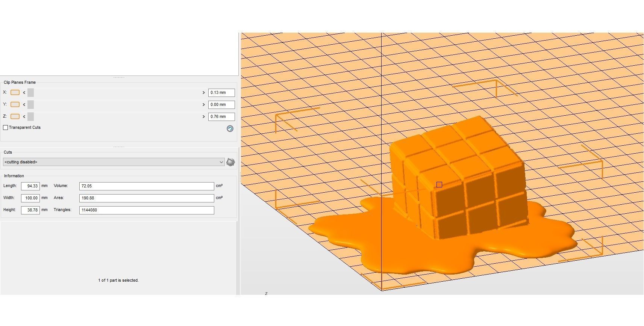Viewport: 644px width, 326px height.
Task: Click the Z value field 0.76 mm
Action: click(x=221, y=116)
